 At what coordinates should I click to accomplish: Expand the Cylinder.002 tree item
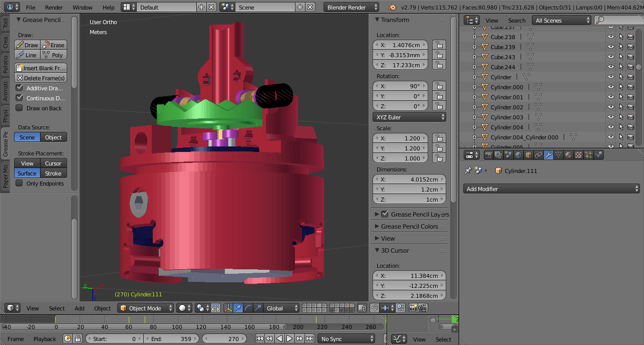[x=475, y=107]
